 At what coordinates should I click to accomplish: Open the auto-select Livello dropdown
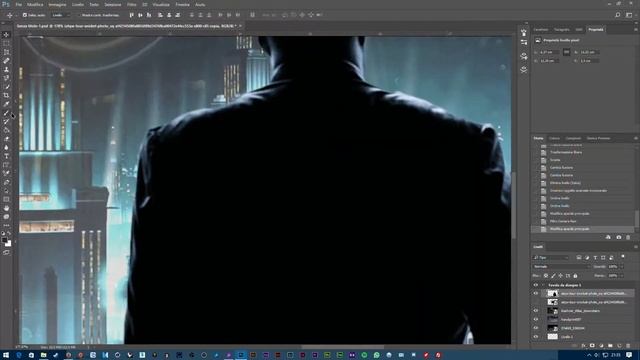[61, 15]
